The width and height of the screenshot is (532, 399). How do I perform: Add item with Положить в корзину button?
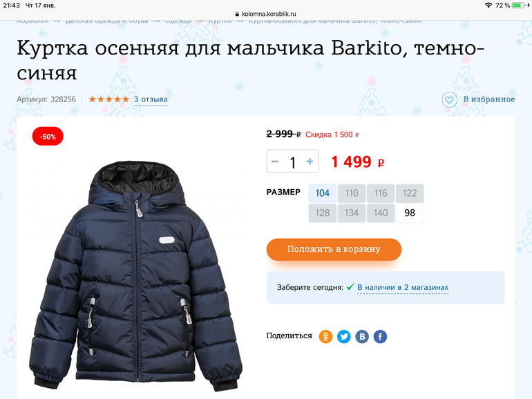(334, 249)
